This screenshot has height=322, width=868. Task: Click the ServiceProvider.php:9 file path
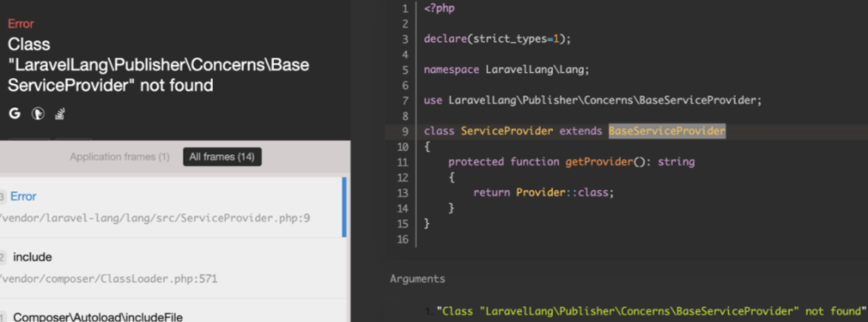154,218
